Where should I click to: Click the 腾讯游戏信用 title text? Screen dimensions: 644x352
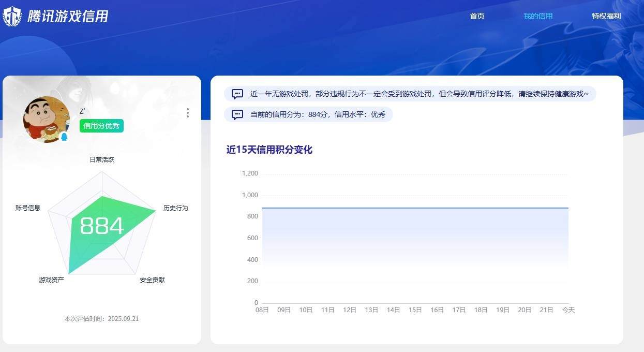pyautogui.click(x=68, y=17)
